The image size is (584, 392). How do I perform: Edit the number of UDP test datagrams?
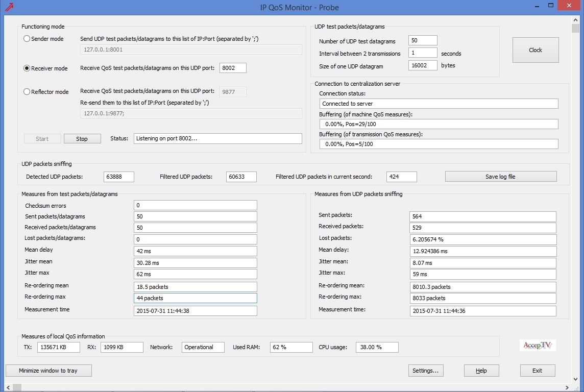tap(423, 40)
